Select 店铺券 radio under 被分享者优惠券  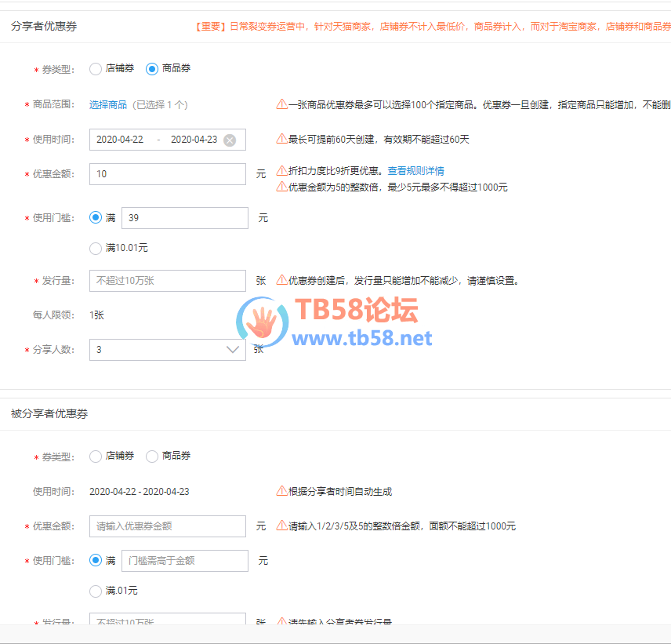(x=96, y=456)
